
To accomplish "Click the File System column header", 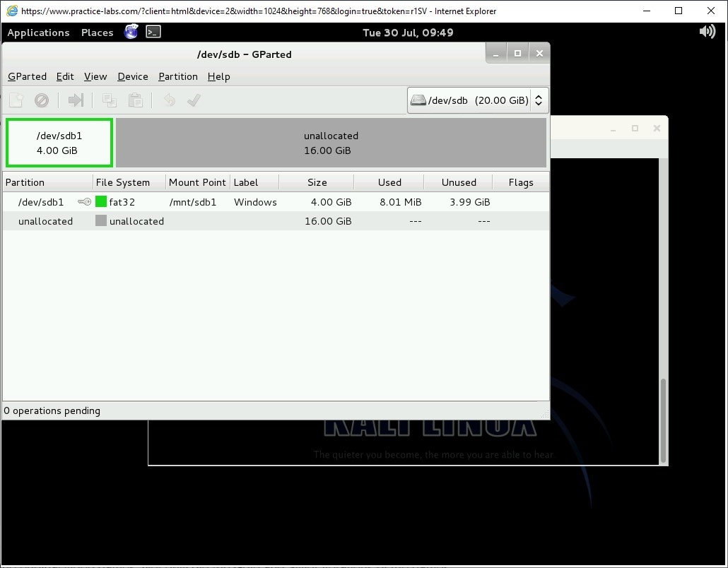I will tap(123, 182).
